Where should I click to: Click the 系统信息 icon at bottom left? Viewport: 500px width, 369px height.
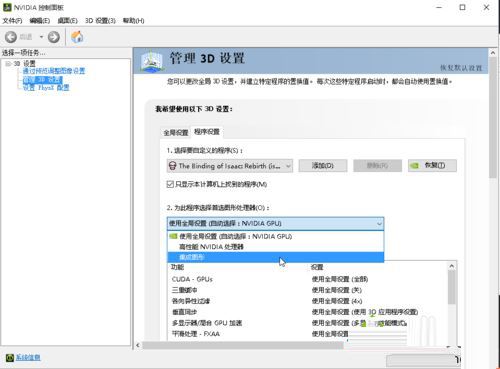click(10, 357)
